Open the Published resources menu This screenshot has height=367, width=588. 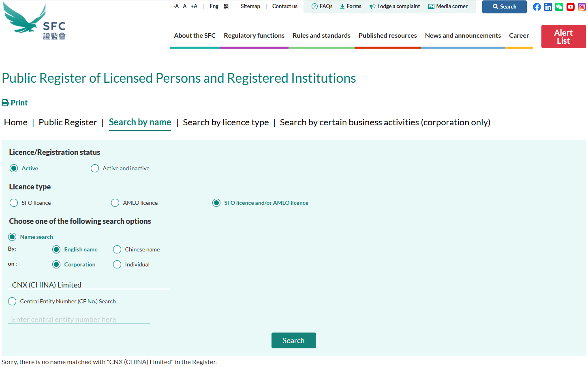click(x=388, y=36)
